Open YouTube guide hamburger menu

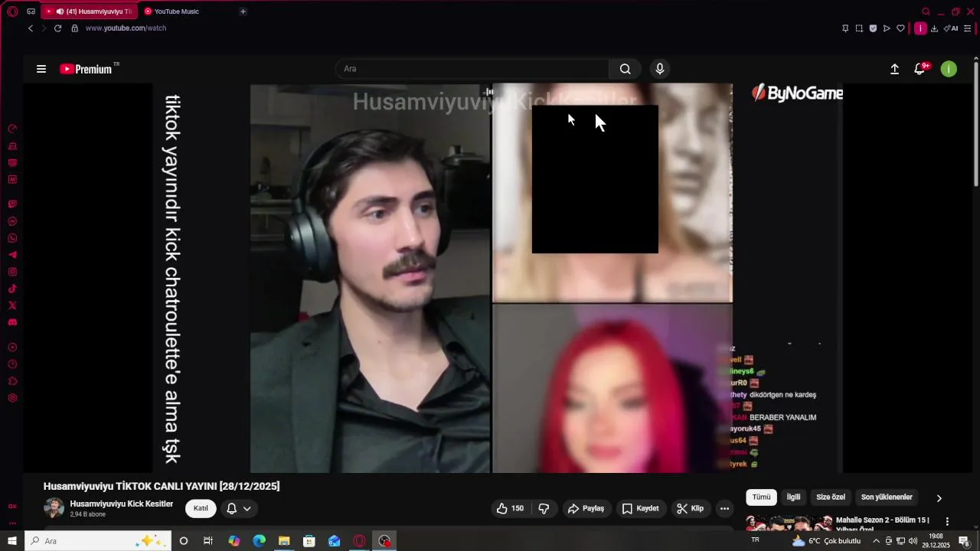pyautogui.click(x=41, y=69)
